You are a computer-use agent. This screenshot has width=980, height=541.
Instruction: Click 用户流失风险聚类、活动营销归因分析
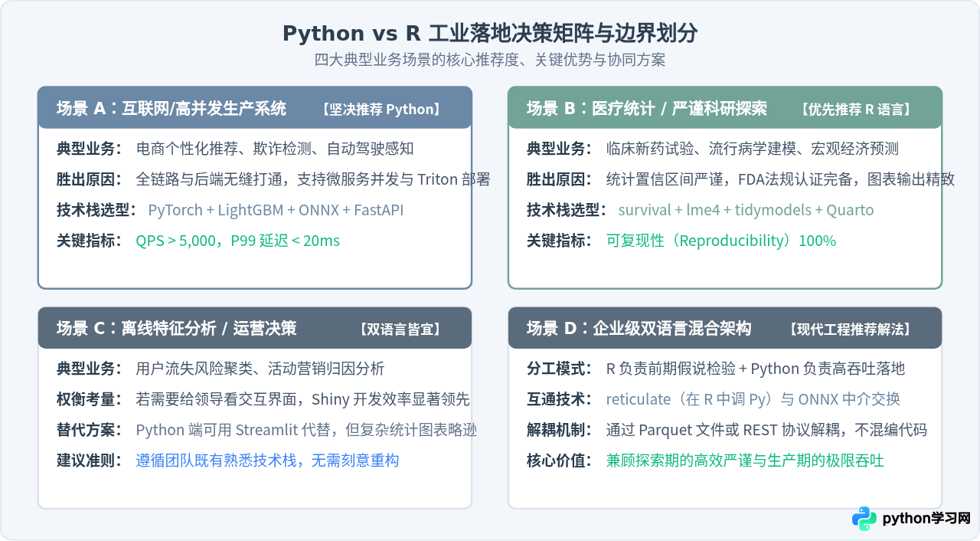coord(260,369)
